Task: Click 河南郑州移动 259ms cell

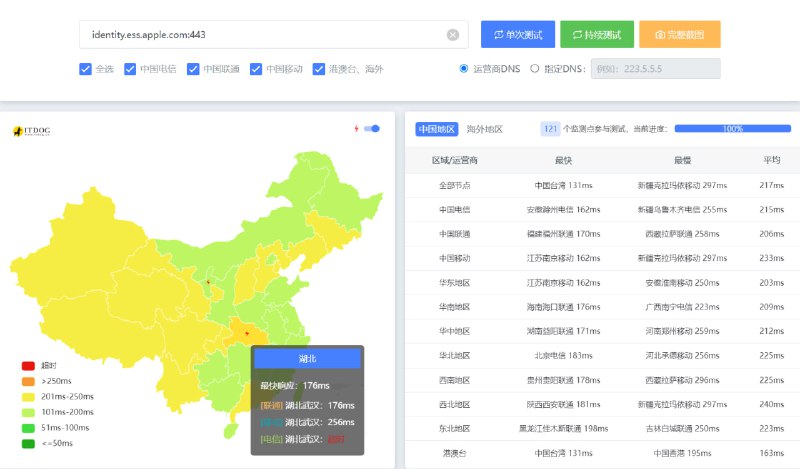Action: point(682,331)
